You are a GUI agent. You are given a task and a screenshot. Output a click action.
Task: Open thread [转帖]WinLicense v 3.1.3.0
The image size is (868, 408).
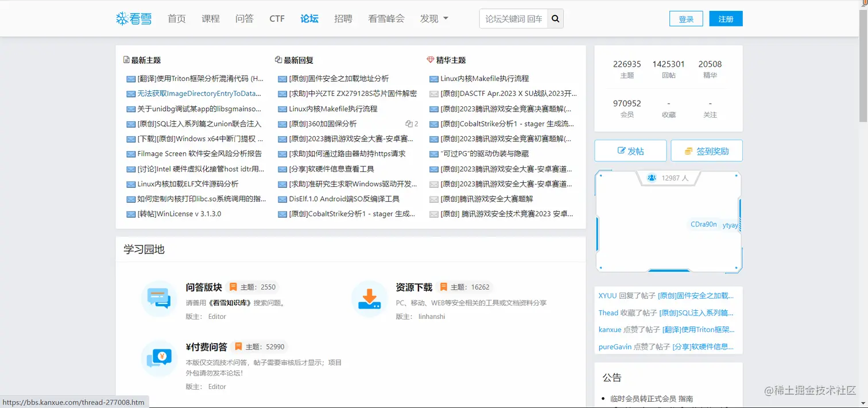pyautogui.click(x=179, y=214)
